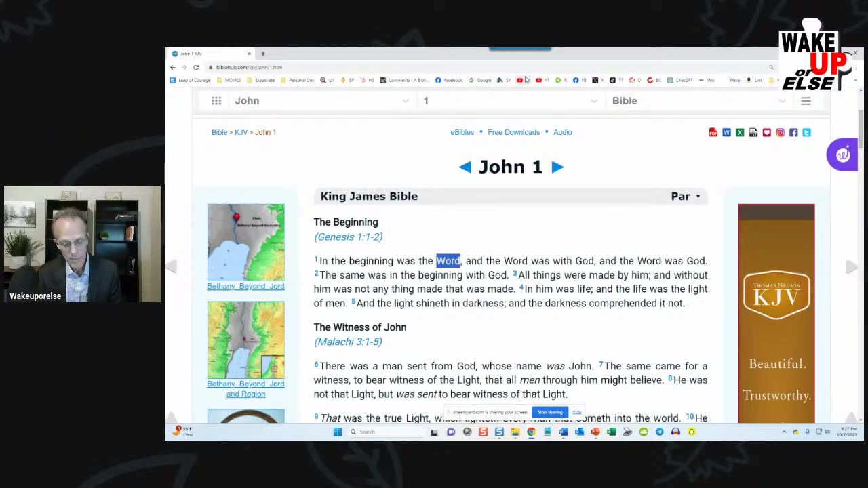Open File Explorer from the taskbar
The height and width of the screenshot is (488, 868).
coord(515,432)
